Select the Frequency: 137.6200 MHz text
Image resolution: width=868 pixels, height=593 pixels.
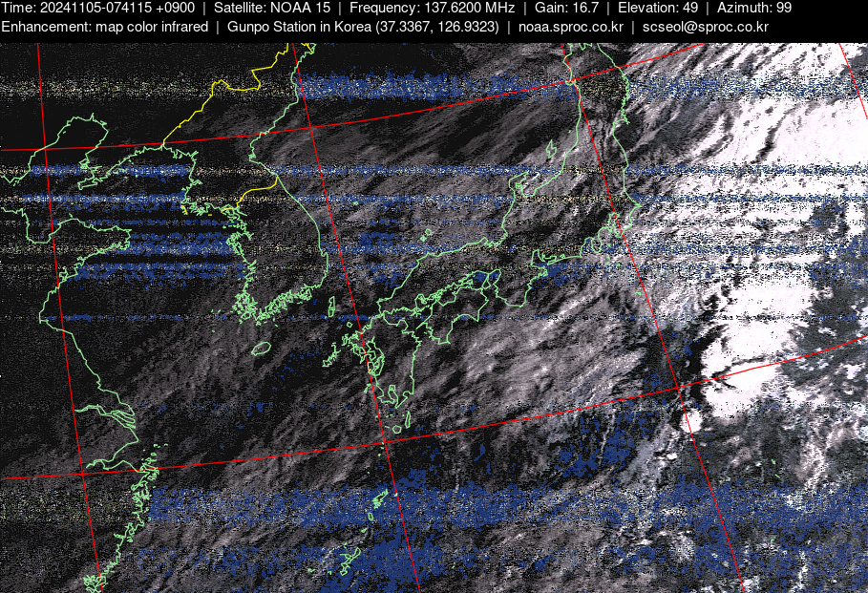(x=433, y=8)
